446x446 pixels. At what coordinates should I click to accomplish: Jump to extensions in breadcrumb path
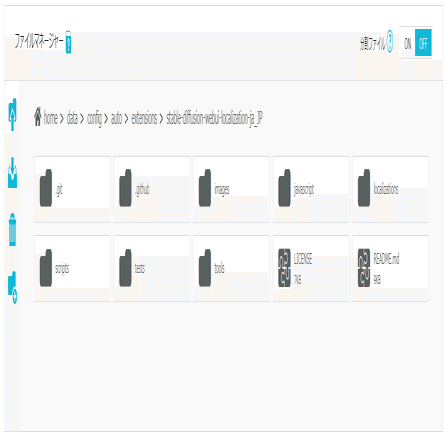(144, 118)
